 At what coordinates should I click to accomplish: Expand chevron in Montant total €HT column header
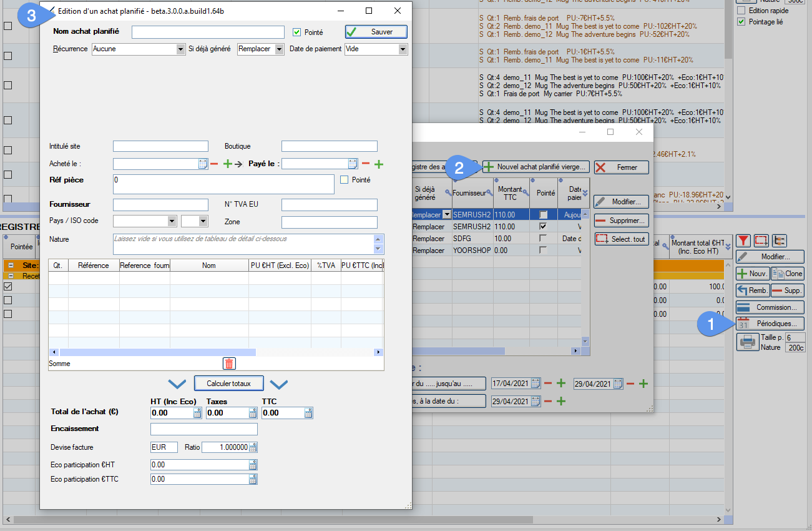(x=728, y=248)
